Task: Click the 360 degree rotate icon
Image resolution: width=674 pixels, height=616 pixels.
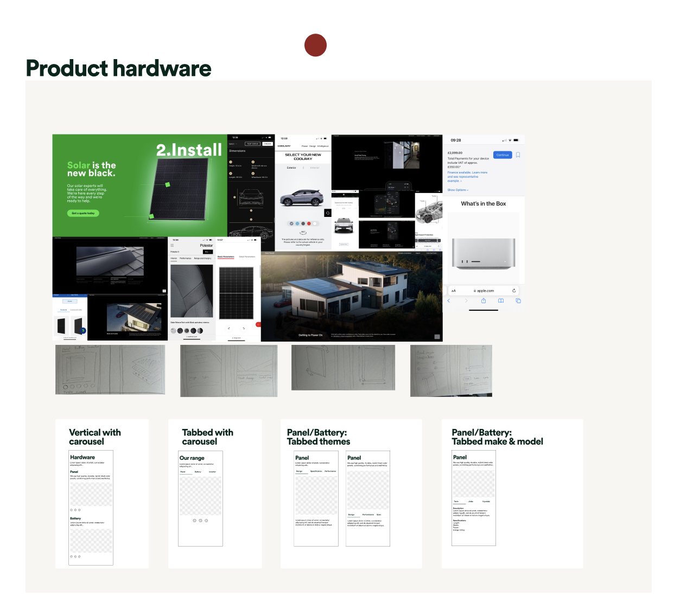Action: (303, 233)
